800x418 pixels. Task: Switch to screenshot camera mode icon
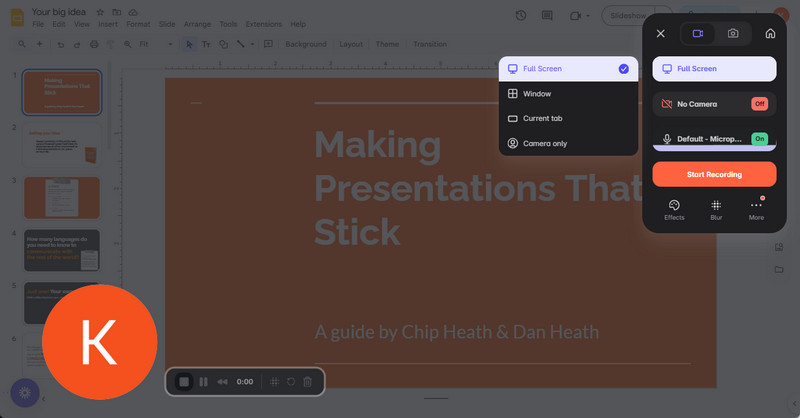[733, 34]
